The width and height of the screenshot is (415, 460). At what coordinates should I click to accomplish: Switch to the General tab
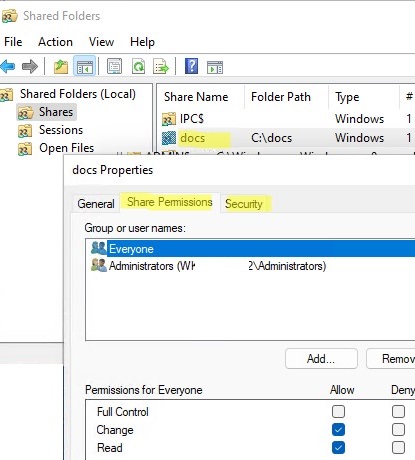(96, 204)
